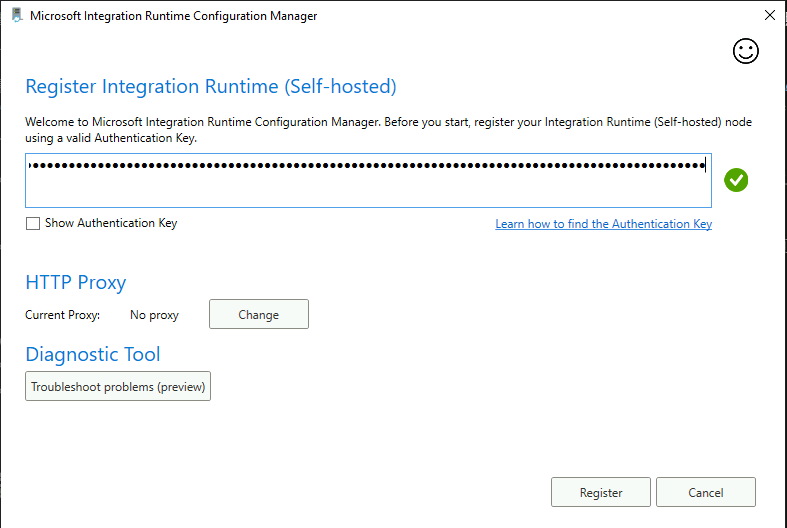Image resolution: width=787 pixels, height=528 pixels.
Task: Enable the Show Authentication Key checkbox
Action: click(x=33, y=223)
